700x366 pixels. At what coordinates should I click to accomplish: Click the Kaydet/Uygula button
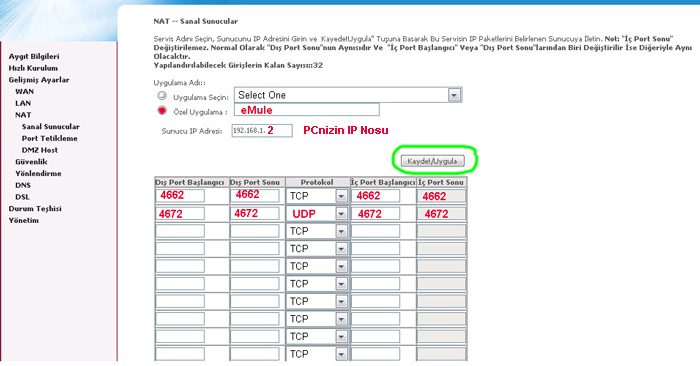tap(432, 161)
